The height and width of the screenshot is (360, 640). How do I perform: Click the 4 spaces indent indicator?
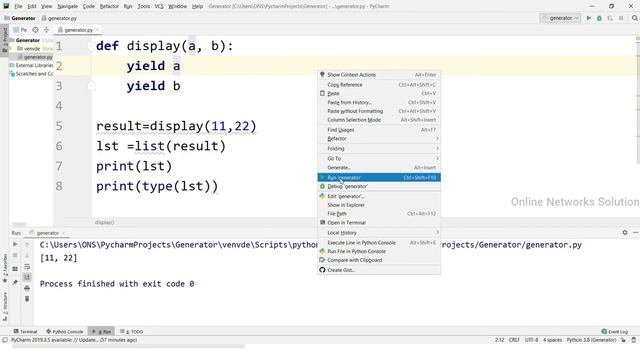552,340
